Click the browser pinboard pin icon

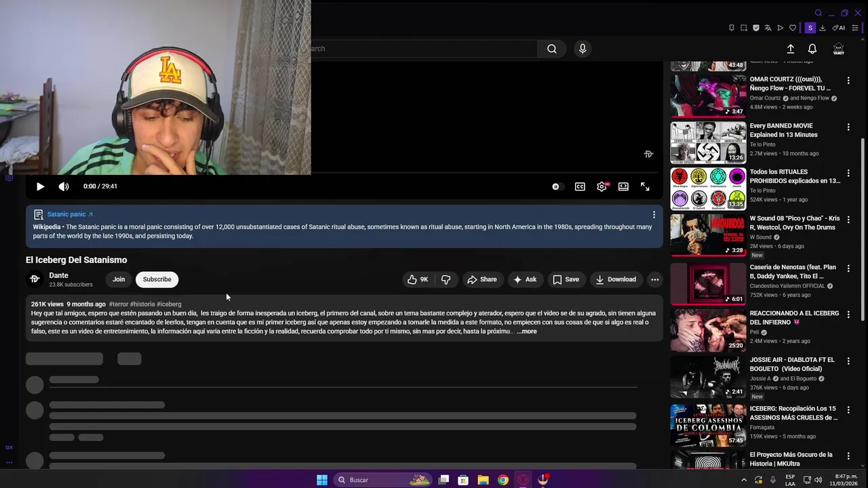click(732, 28)
